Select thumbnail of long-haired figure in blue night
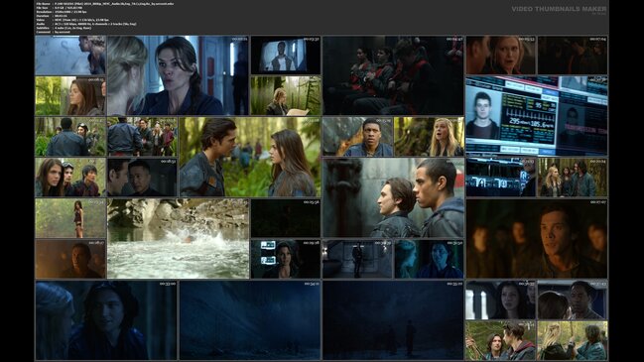Screen dimensions: 644x362 pos(106,320)
